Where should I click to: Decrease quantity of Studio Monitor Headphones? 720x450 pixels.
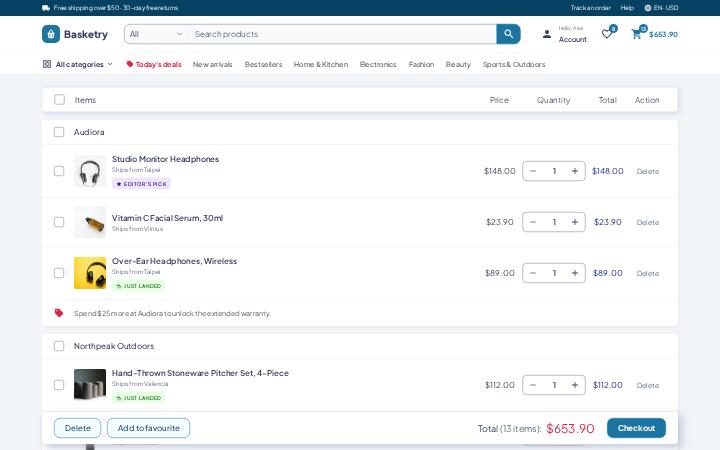point(533,171)
